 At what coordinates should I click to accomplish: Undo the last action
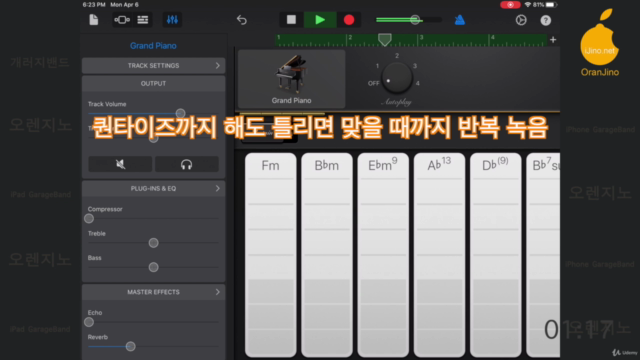point(242,20)
